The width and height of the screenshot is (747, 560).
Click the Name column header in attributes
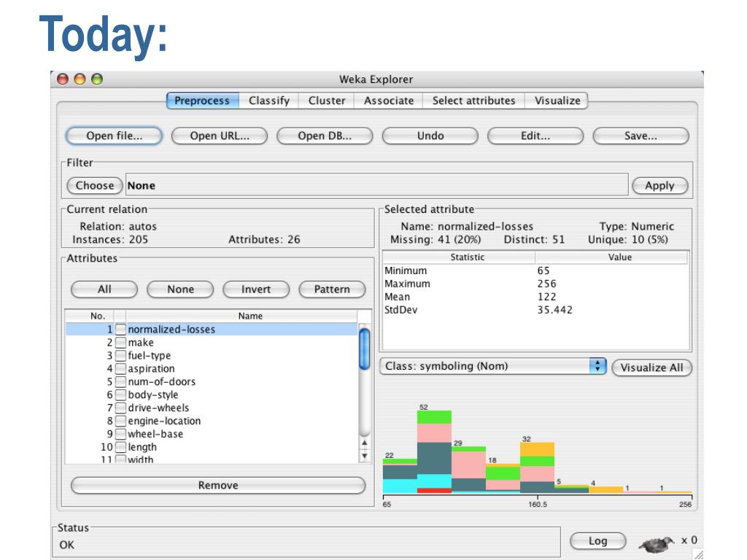(241, 316)
